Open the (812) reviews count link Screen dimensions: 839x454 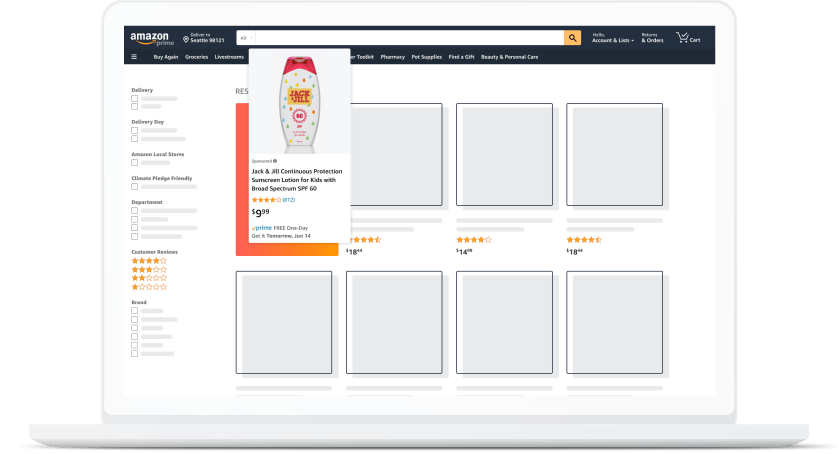tap(288, 200)
